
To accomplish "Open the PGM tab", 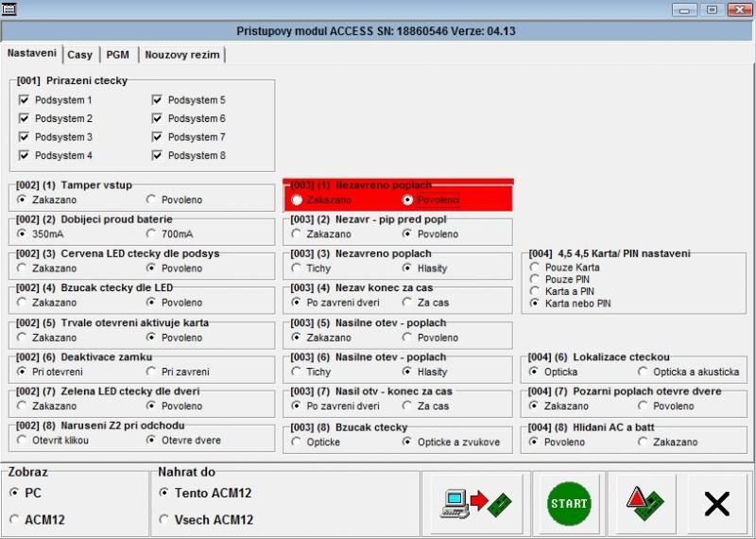I will (117, 55).
